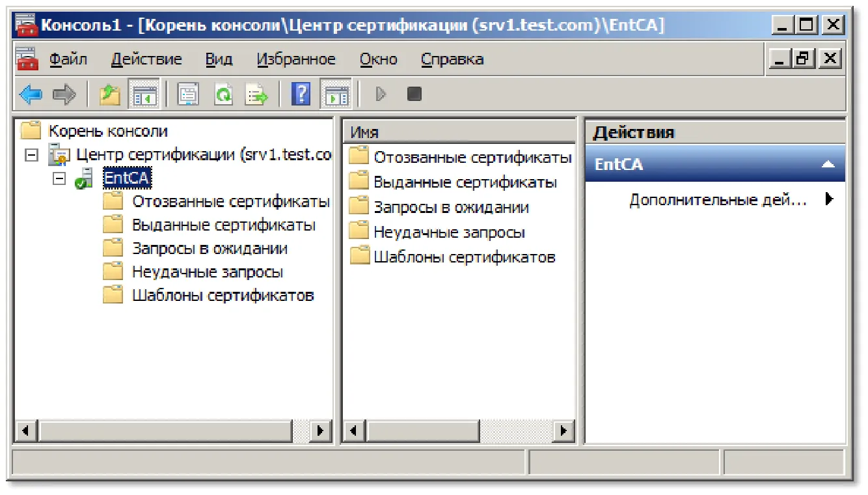Select Выданные сертификаты in the console tree
Screen dimensions: 868x495
pos(224,225)
